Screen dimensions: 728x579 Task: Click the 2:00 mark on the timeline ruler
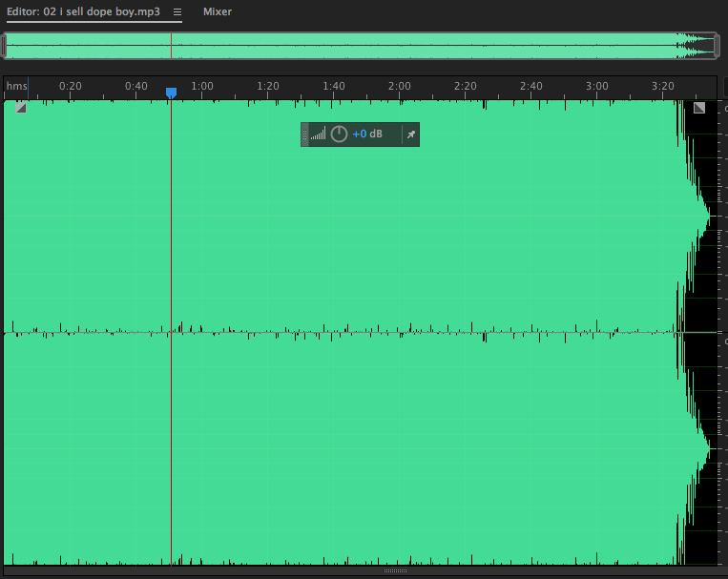pos(399,86)
